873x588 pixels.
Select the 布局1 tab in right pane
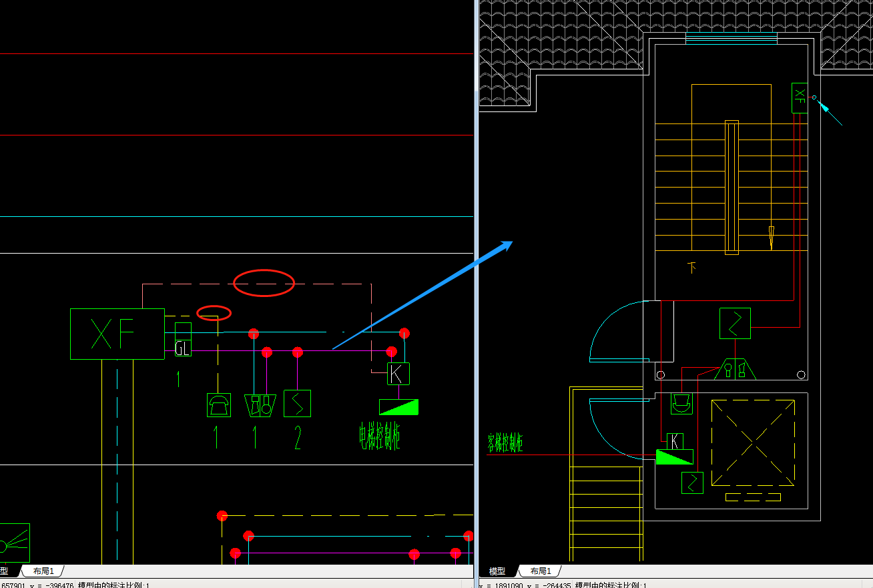541,571
